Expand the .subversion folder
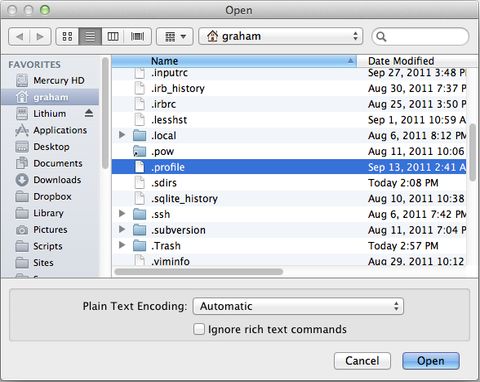This screenshot has height=382, width=480. coord(122,229)
